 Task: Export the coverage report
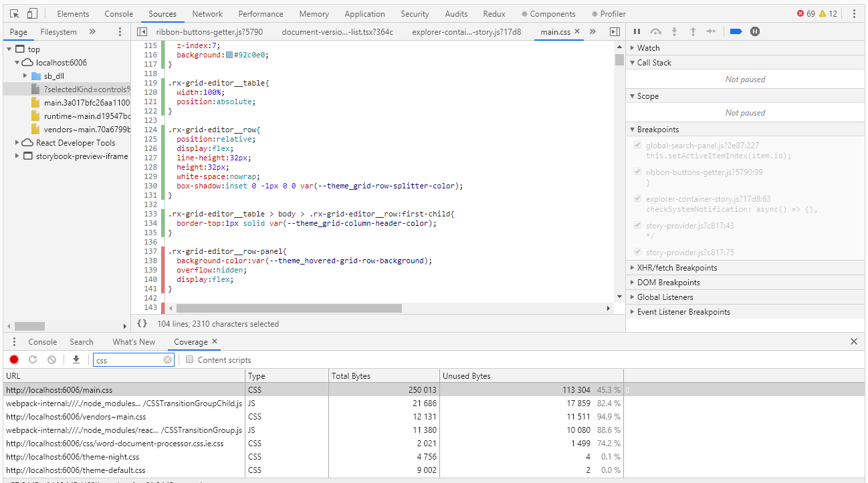pyautogui.click(x=76, y=359)
